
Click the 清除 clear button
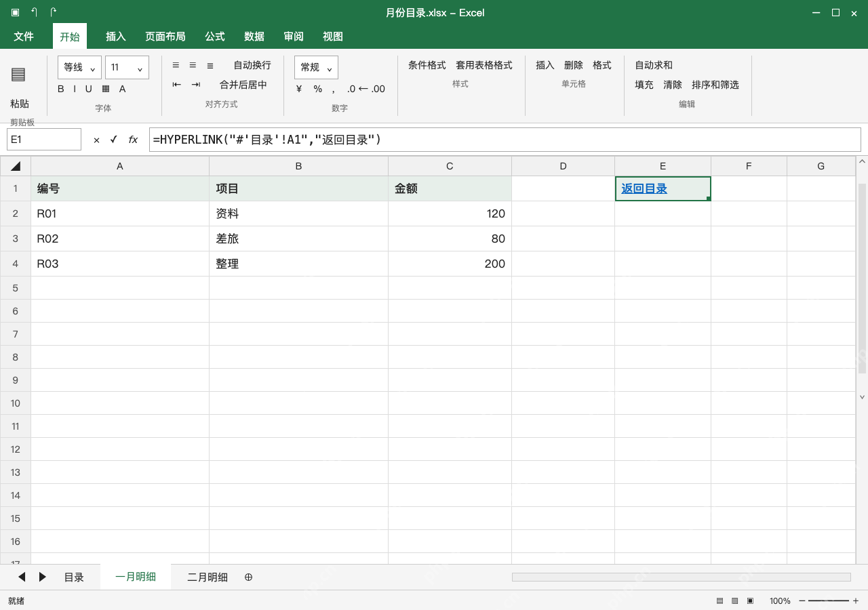point(673,85)
